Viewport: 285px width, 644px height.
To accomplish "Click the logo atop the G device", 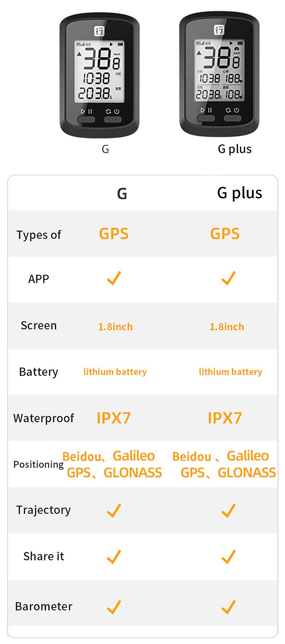I will pos(99,31).
